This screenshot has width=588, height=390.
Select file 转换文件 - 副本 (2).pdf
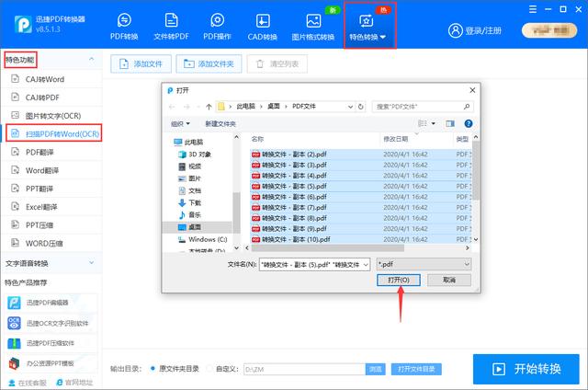288,155
